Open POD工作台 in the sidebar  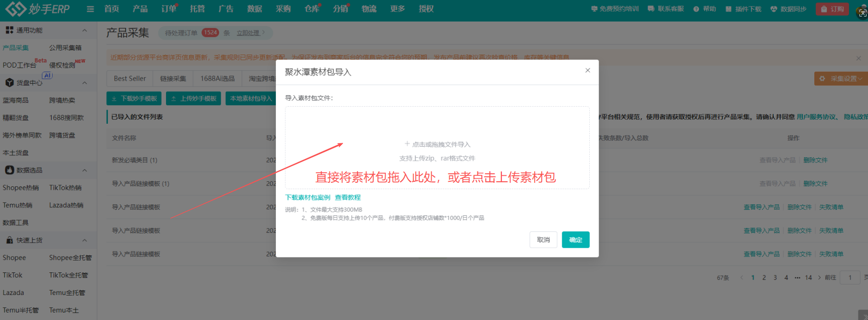tap(19, 65)
